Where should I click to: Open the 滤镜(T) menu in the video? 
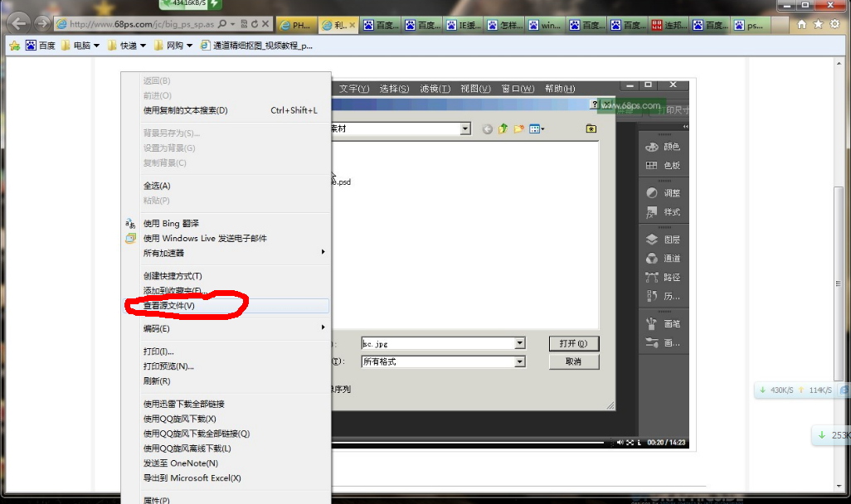pos(435,89)
